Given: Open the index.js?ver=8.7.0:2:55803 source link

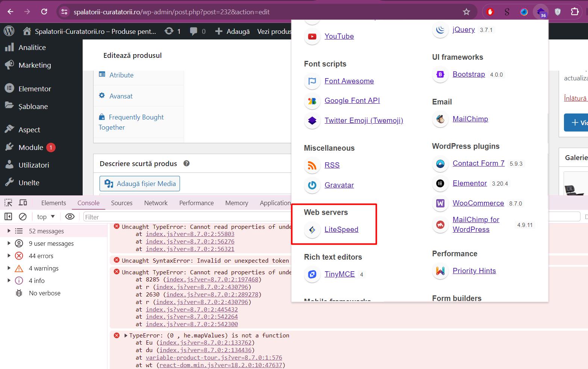Looking at the screenshot, I should [190, 234].
